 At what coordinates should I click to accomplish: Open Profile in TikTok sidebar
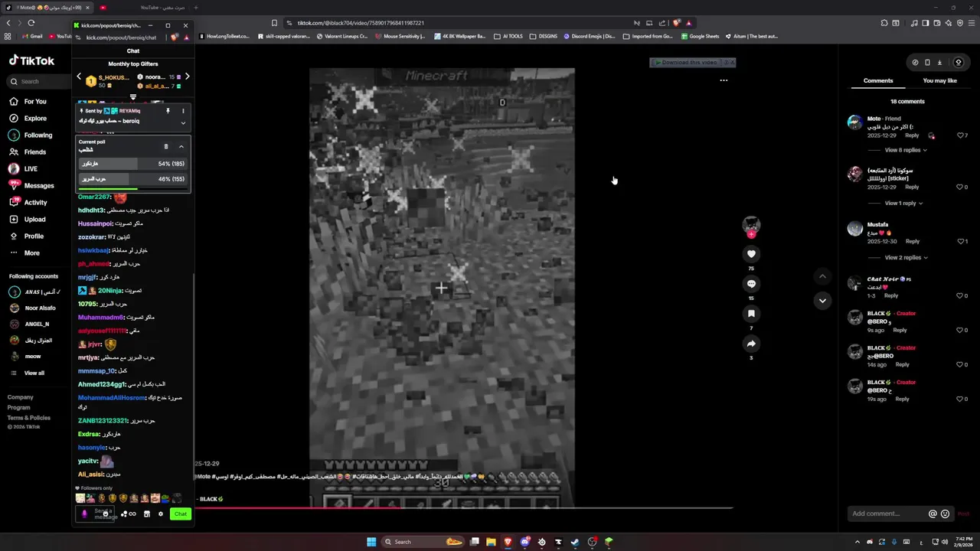[27, 236]
